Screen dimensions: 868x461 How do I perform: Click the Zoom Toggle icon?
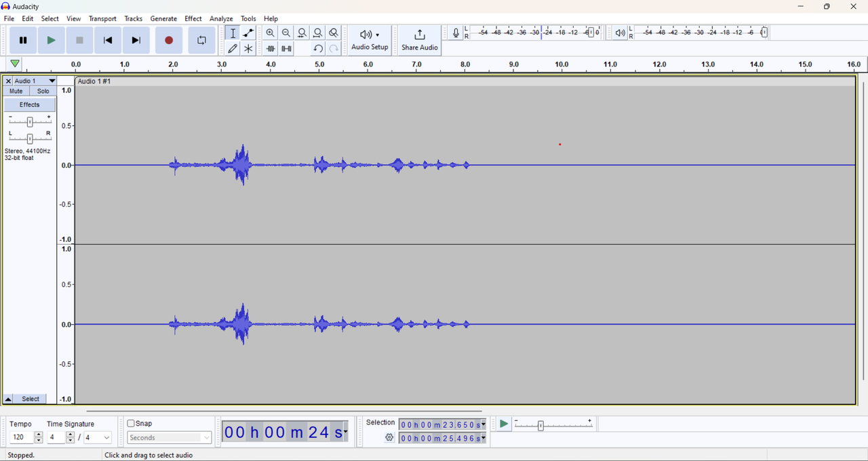click(x=334, y=33)
